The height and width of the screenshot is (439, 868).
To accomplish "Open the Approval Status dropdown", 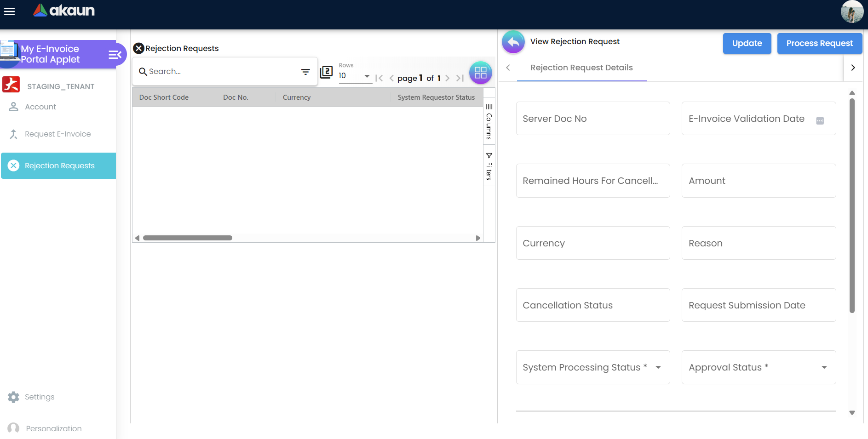I will coord(823,367).
